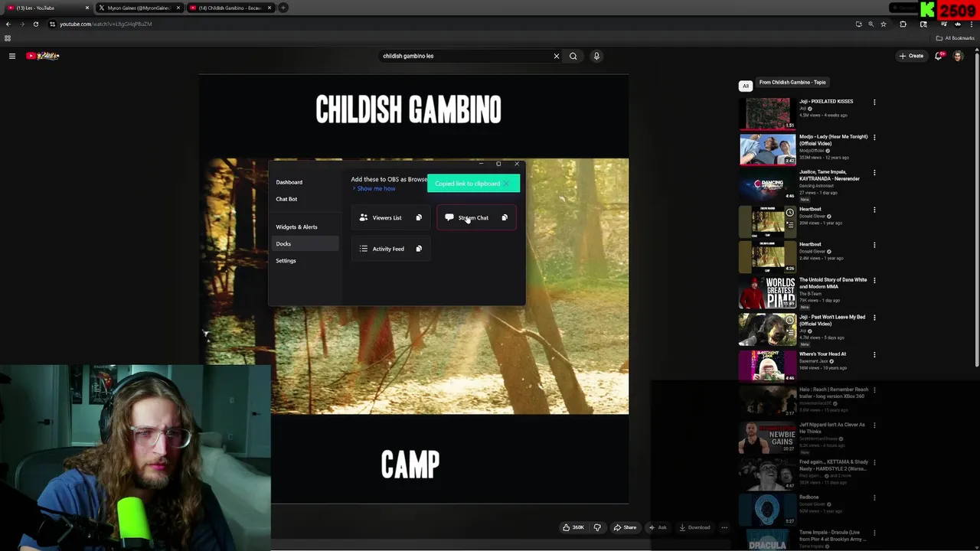Screen dimensions: 980x551
Task: Copy the Viewers List dock link
Action: point(419,218)
